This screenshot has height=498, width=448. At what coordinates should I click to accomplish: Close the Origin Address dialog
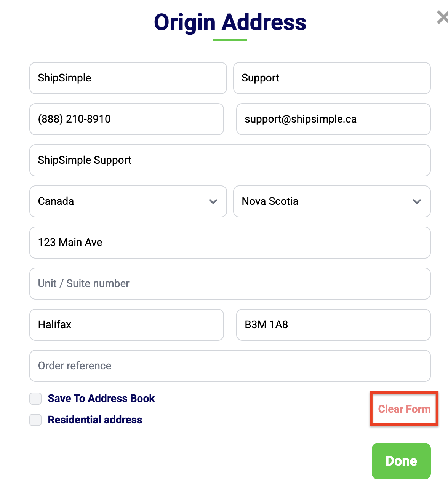click(443, 18)
